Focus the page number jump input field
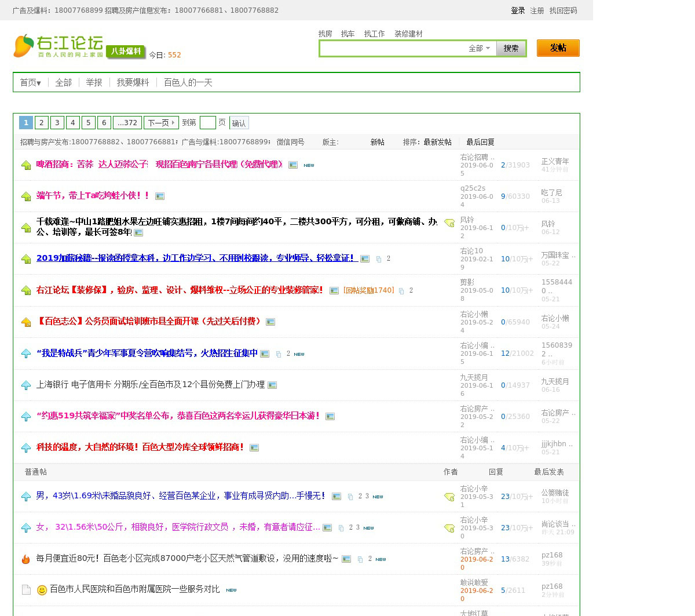Screen dimensions: 695x616 [207, 123]
